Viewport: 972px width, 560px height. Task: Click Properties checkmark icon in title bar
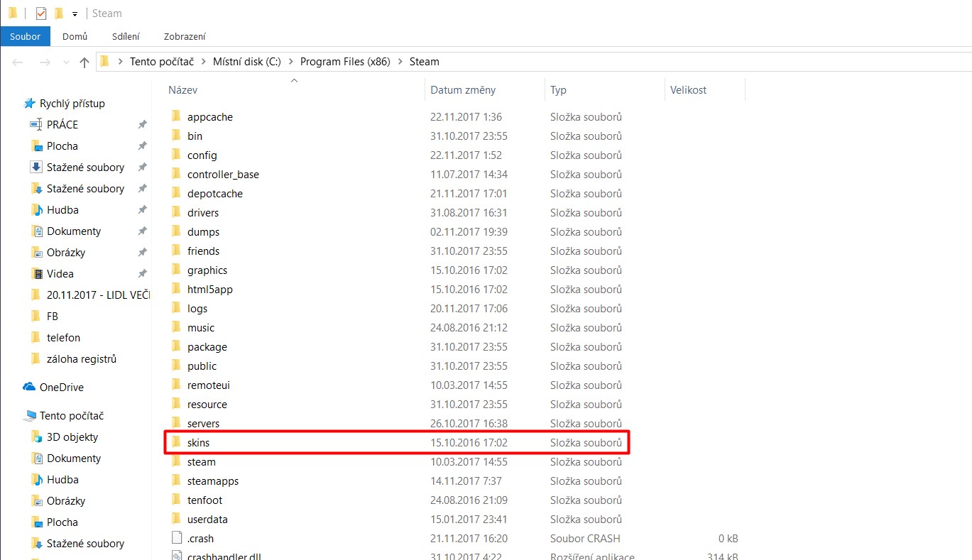point(41,13)
